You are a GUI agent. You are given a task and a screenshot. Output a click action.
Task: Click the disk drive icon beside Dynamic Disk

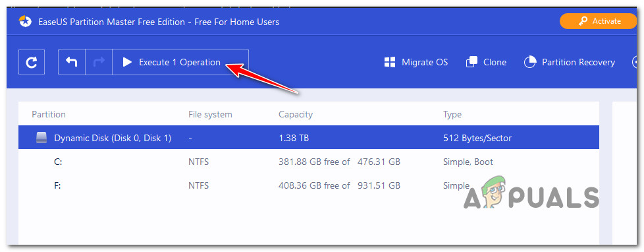41,138
